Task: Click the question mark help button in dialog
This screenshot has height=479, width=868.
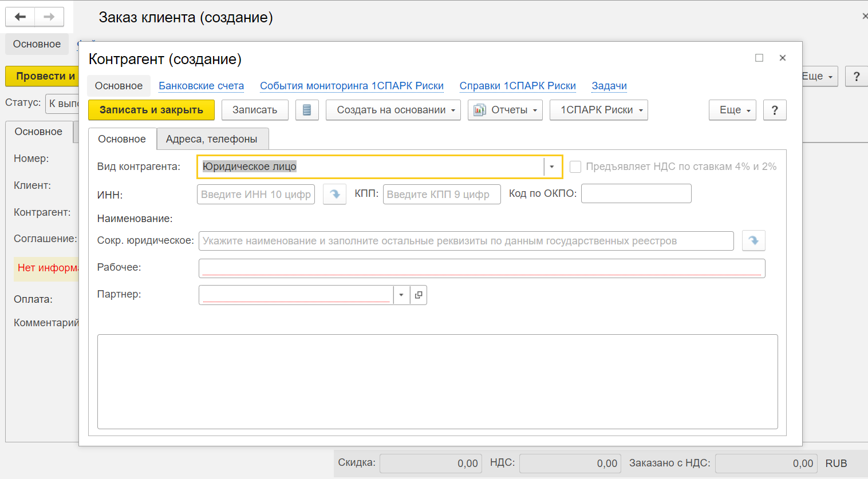Action: click(775, 110)
